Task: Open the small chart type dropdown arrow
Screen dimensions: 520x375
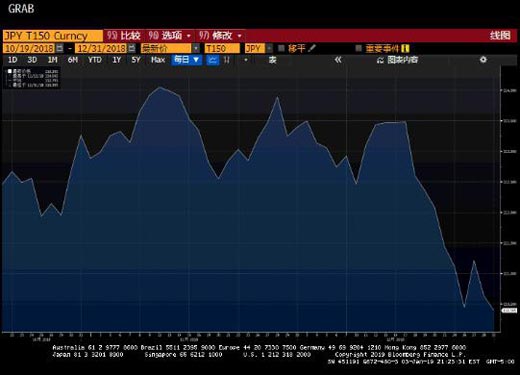Action: pos(246,60)
